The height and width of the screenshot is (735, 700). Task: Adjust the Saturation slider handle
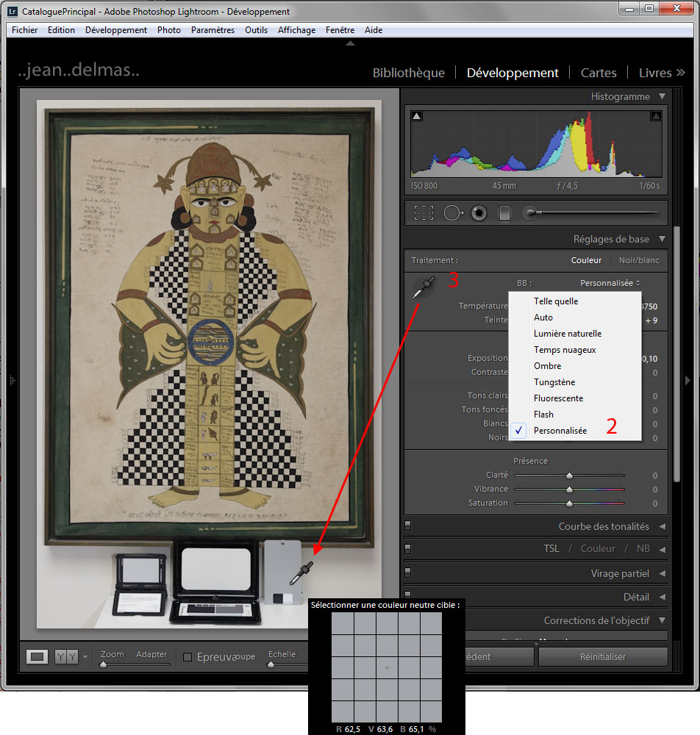[x=569, y=503]
